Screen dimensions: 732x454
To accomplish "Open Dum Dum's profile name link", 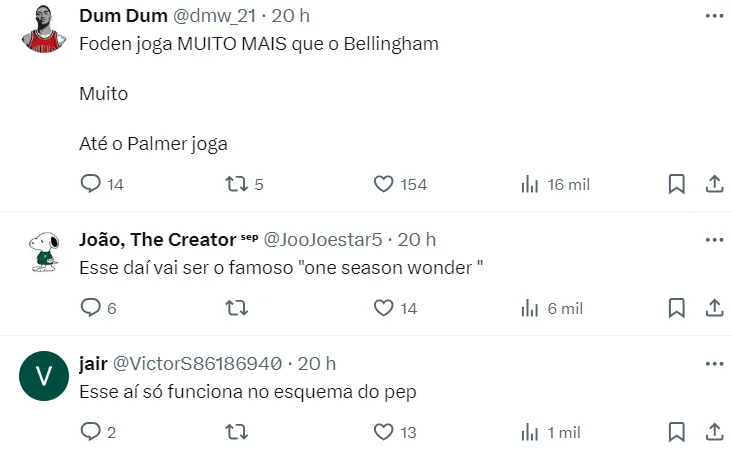I will click(x=124, y=17).
